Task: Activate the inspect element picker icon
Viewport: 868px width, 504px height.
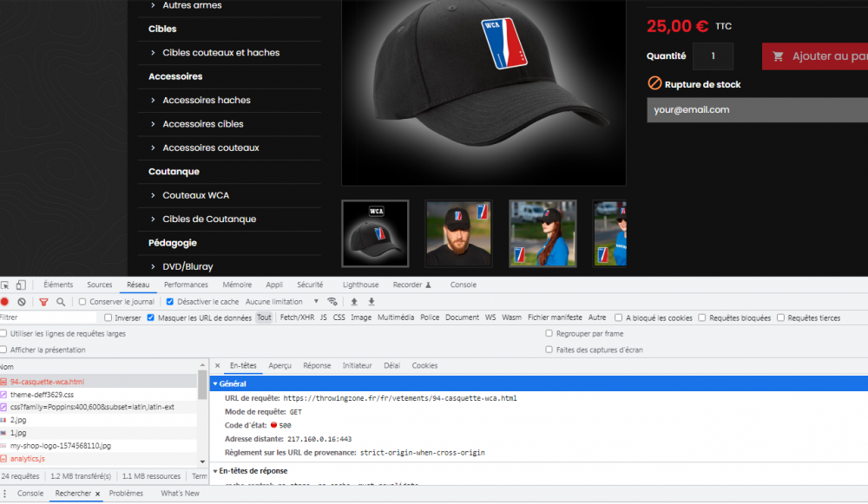Action: 5,285
